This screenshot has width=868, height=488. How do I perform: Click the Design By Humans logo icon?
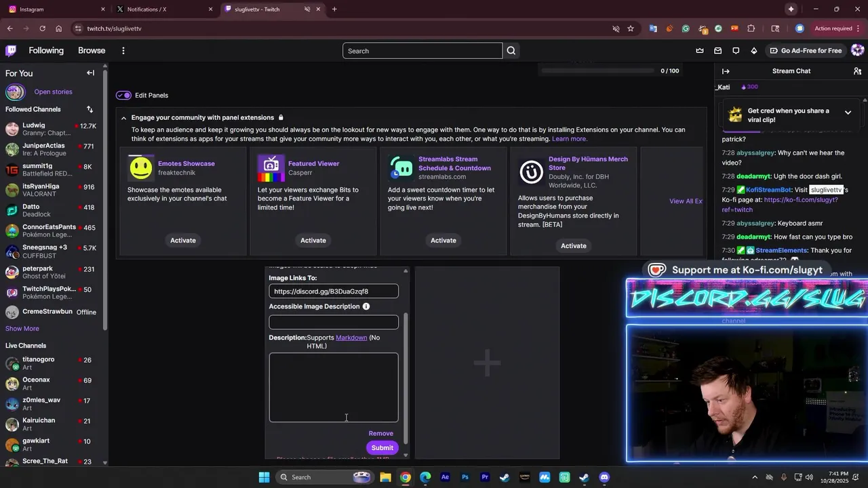[532, 172]
